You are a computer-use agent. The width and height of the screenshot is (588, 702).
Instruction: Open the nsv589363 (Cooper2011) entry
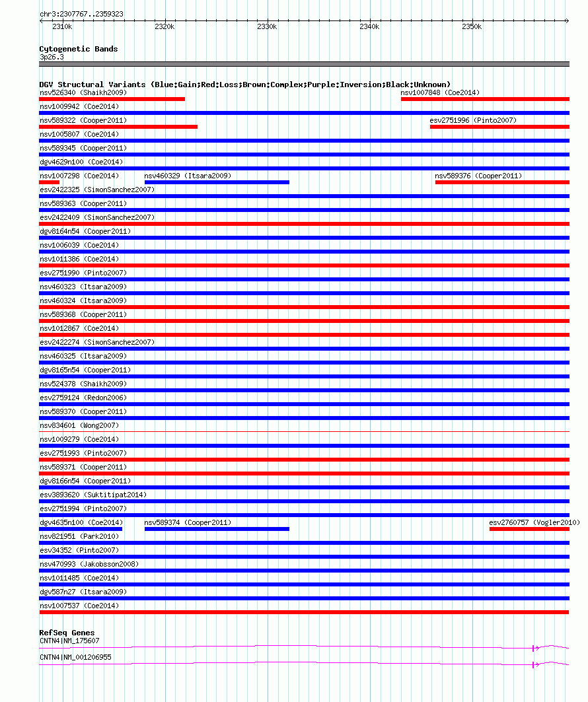click(x=83, y=203)
